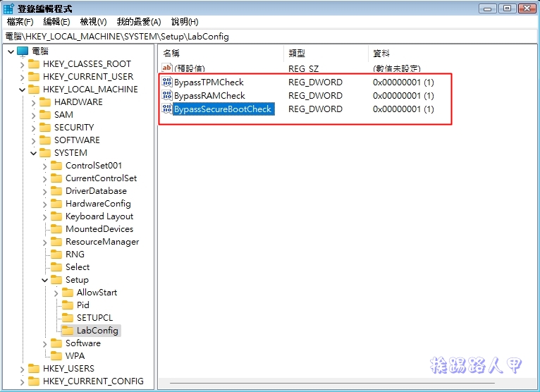Click the HKEY_LOCAL_MACHINE folder icon
Screen dimensions: 540x392
click(x=34, y=90)
